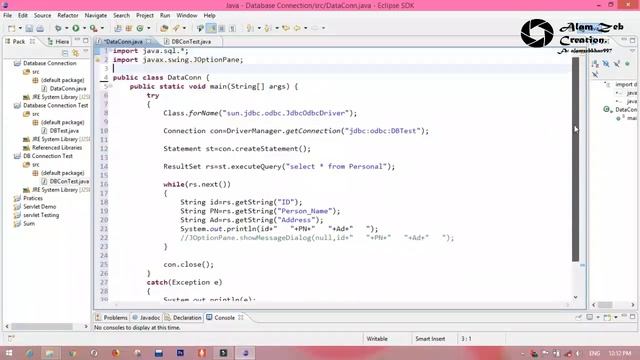Screen dimensions: 640x360
Task: Open the Navigate menu
Action: pos(96,15)
